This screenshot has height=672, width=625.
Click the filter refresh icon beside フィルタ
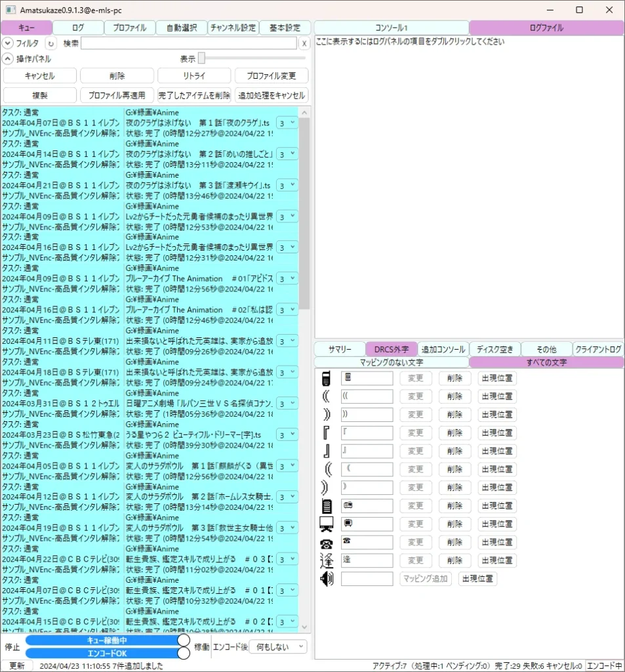coord(50,43)
